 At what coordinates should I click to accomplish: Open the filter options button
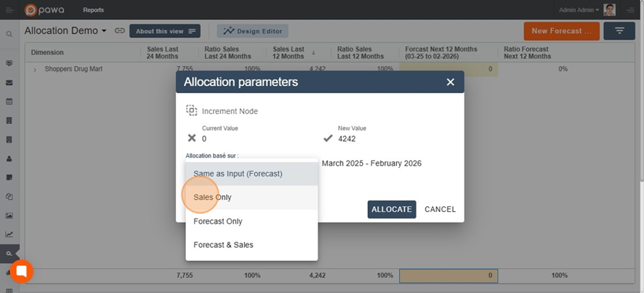[x=620, y=32]
